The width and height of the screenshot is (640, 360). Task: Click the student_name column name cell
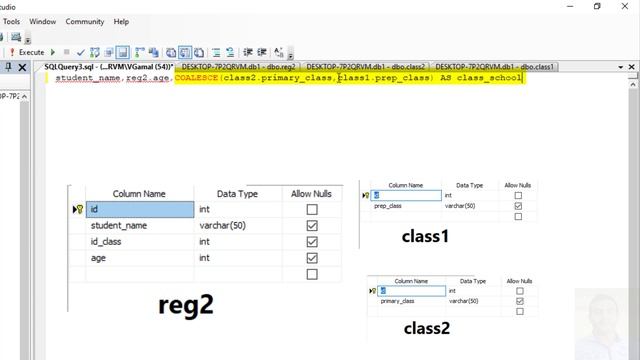click(x=140, y=226)
